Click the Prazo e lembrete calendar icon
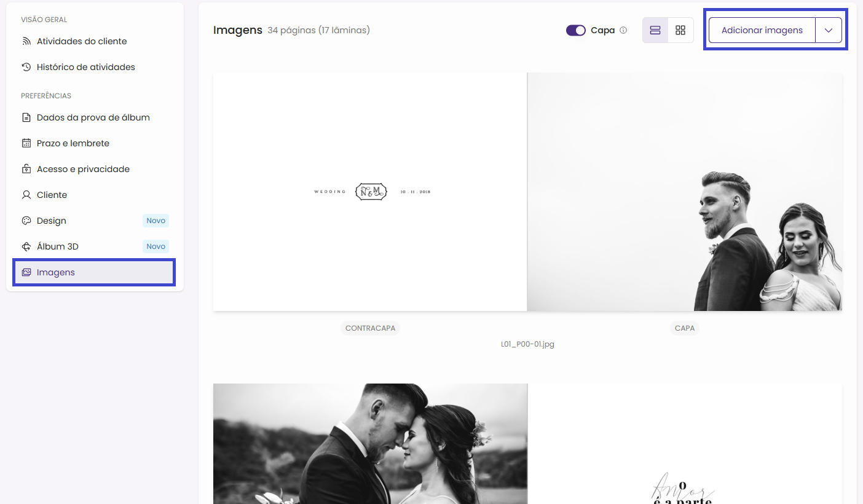The image size is (863, 504). click(x=26, y=143)
